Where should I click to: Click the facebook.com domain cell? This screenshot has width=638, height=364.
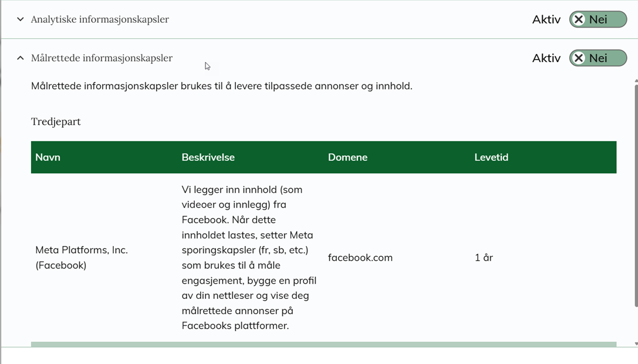[x=360, y=257]
